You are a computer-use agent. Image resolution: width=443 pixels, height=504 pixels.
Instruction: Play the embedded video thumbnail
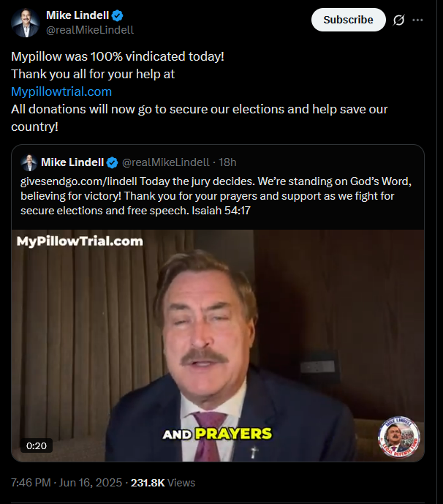point(218,345)
